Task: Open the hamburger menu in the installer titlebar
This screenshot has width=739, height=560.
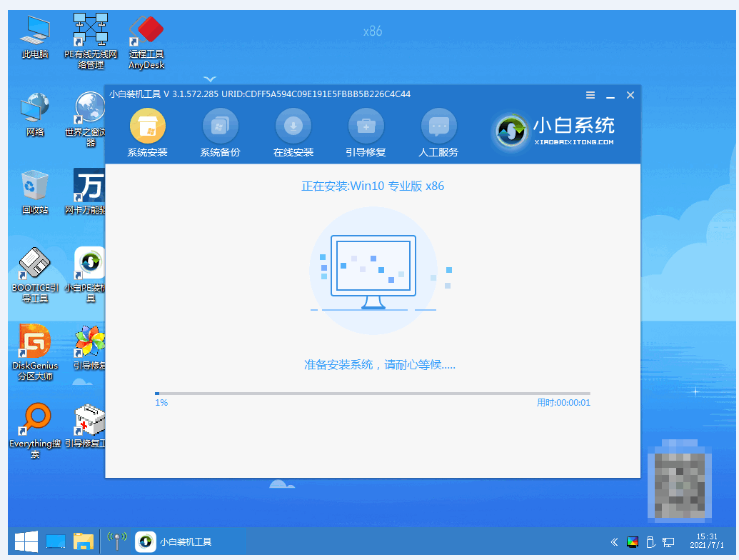Action: click(x=590, y=94)
